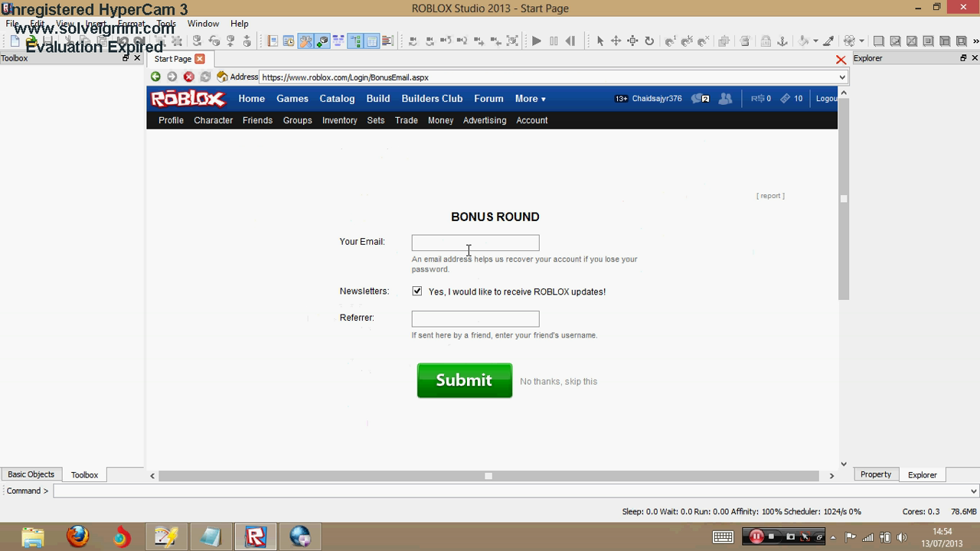The image size is (980, 551).
Task: Click the Your Email input field
Action: click(475, 243)
